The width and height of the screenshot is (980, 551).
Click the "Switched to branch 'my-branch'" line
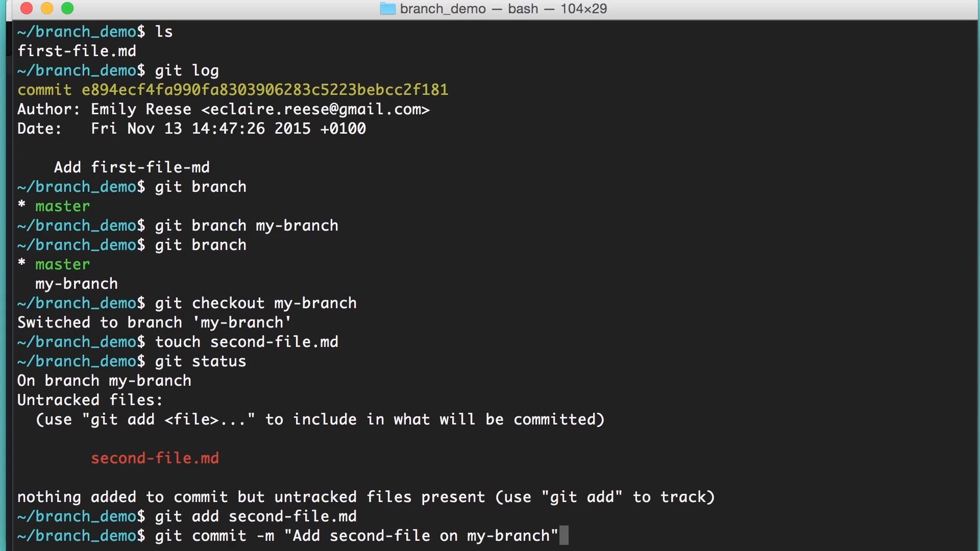click(x=155, y=322)
